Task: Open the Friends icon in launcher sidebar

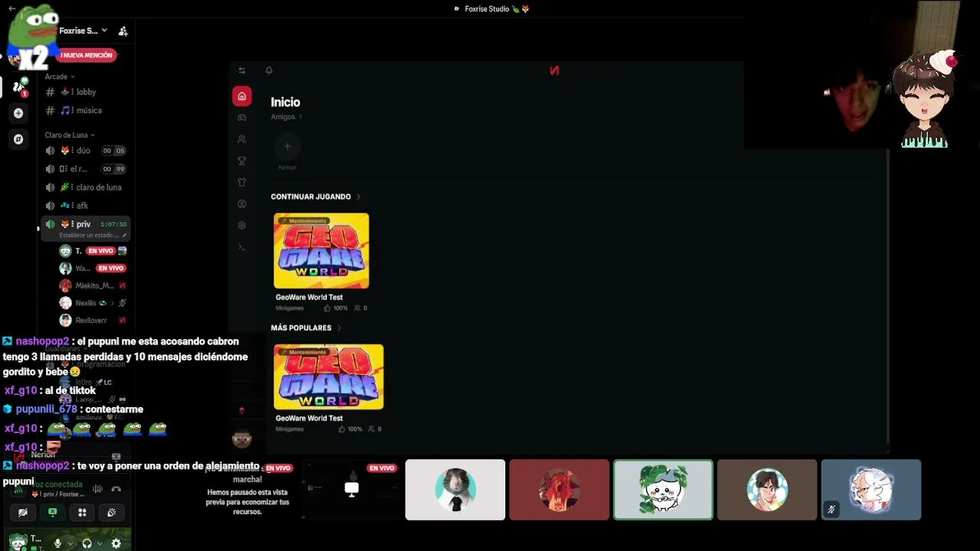Action: coord(242,139)
